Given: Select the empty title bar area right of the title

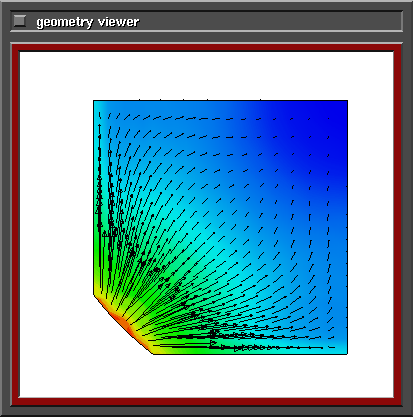Looking at the screenshot, I should click(x=270, y=21).
